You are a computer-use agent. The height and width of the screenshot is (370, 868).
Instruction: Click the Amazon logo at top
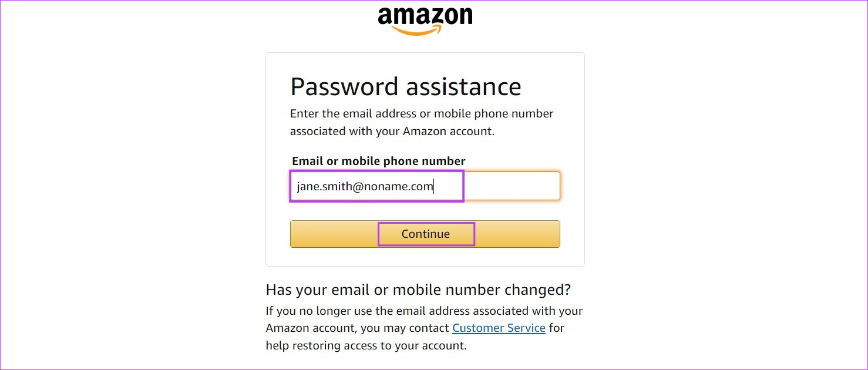coord(425,21)
